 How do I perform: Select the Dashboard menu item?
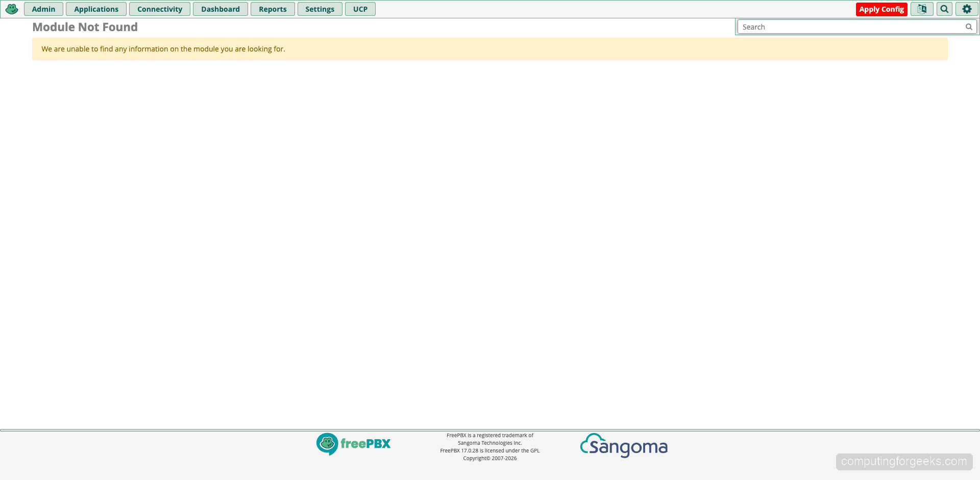tap(220, 9)
